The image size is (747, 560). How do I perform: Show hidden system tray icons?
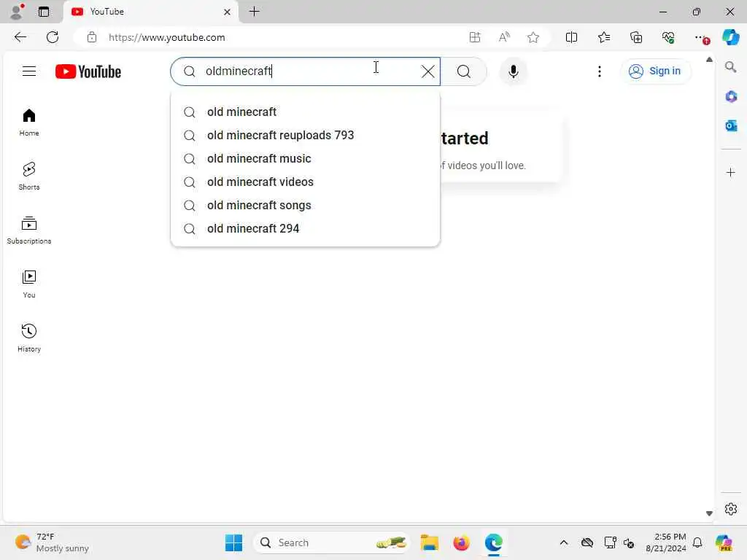click(x=564, y=542)
